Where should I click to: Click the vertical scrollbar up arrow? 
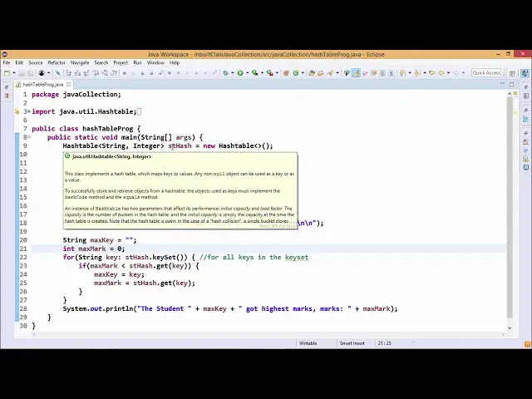pyautogui.click(x=510, y=93)
